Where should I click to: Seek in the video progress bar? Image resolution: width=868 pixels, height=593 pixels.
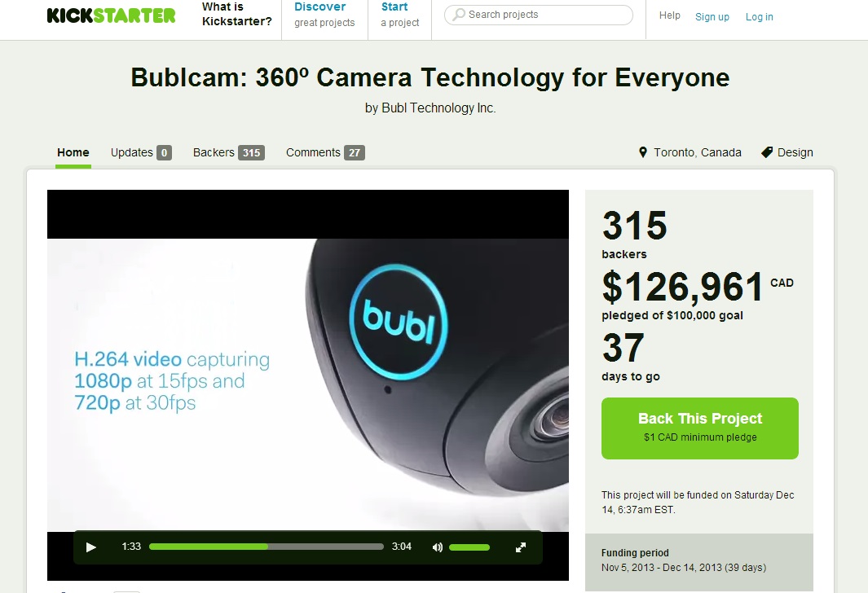coord(267,547)
